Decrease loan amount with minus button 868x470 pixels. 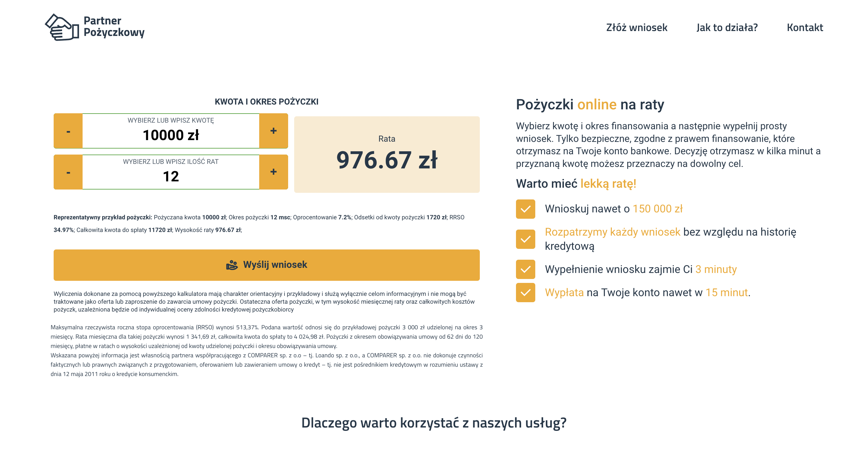click(68, 131)
